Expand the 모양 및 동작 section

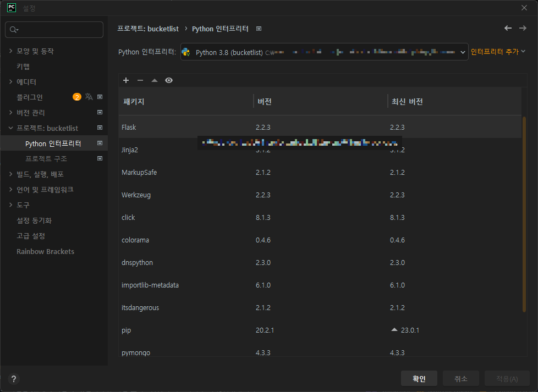click(x=10, y=51)
